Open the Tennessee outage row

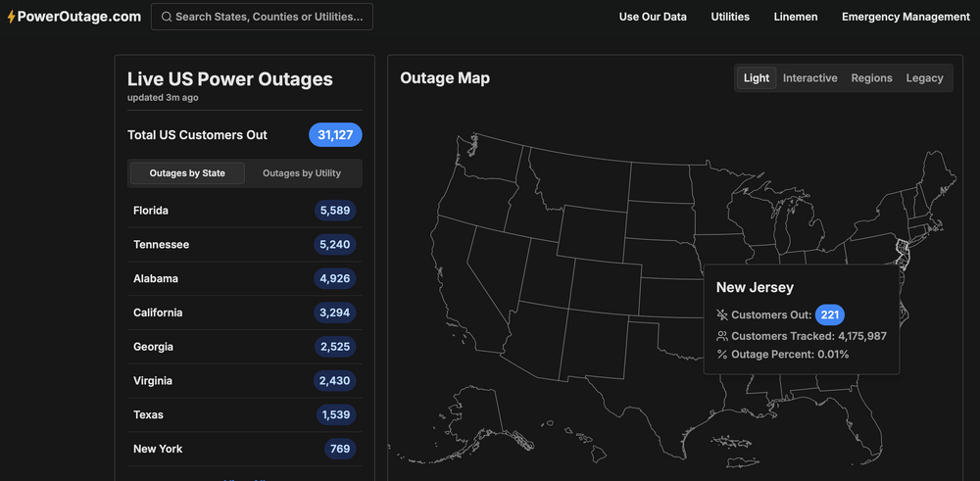(x=245, y=245)
